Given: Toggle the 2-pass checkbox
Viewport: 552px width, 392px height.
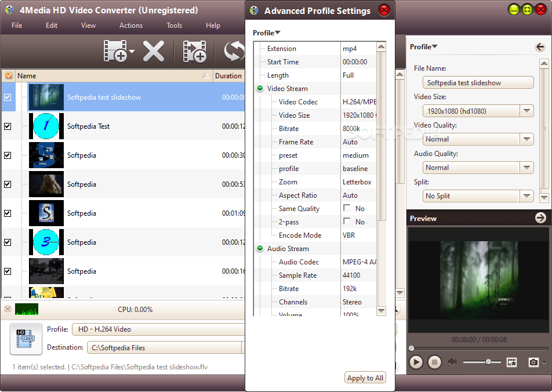Looking at the screenshot, I should point(347,221).
